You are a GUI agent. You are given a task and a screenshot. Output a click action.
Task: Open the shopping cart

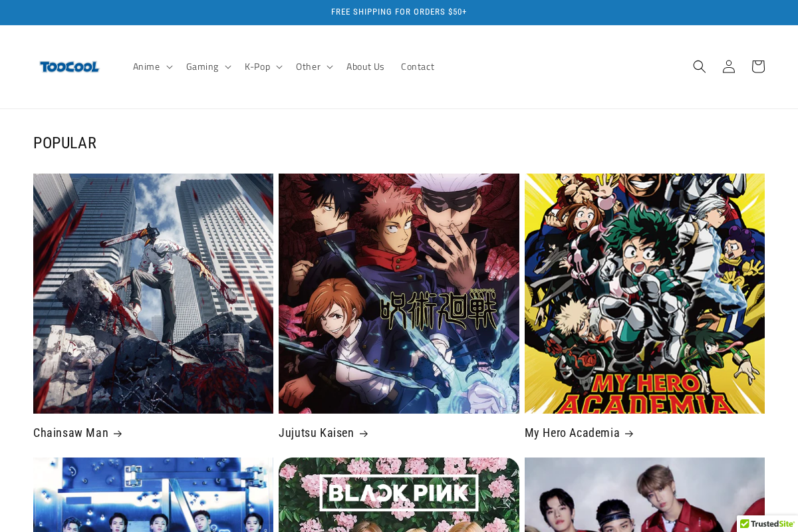tap(757, 66)
